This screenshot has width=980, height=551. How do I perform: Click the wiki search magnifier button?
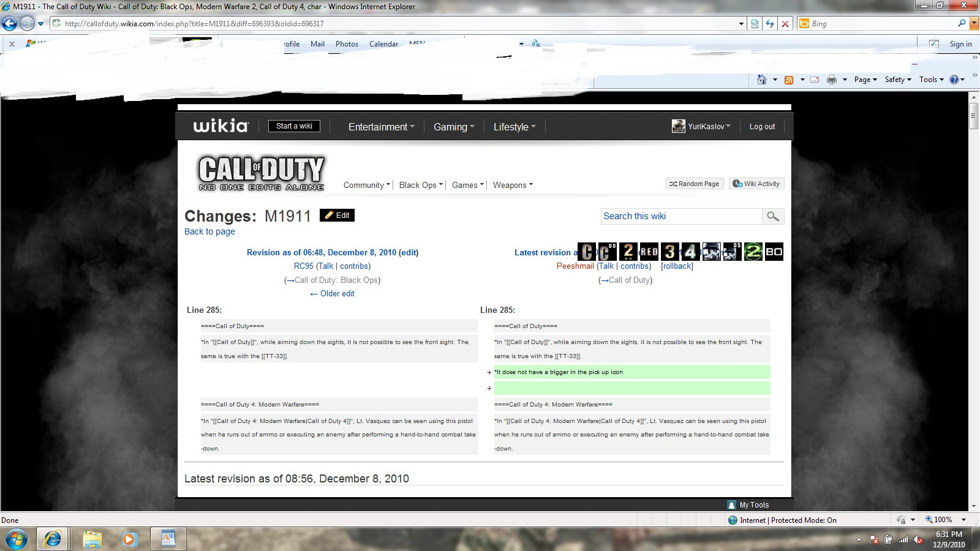coord(773,216)
